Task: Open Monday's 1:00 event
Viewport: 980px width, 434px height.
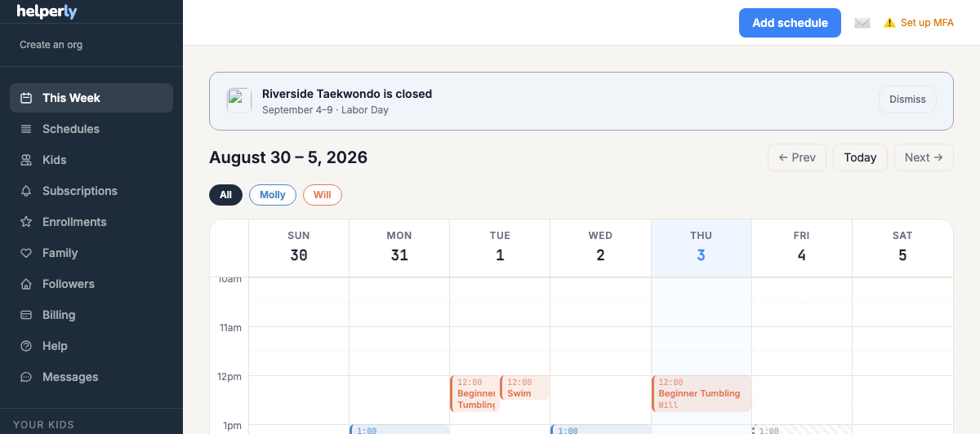Action: pyautogui.click(x=399, y=429)
